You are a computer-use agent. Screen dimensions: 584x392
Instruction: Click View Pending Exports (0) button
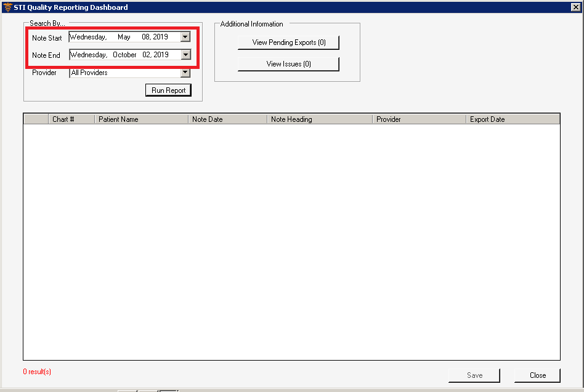[289, 42]
